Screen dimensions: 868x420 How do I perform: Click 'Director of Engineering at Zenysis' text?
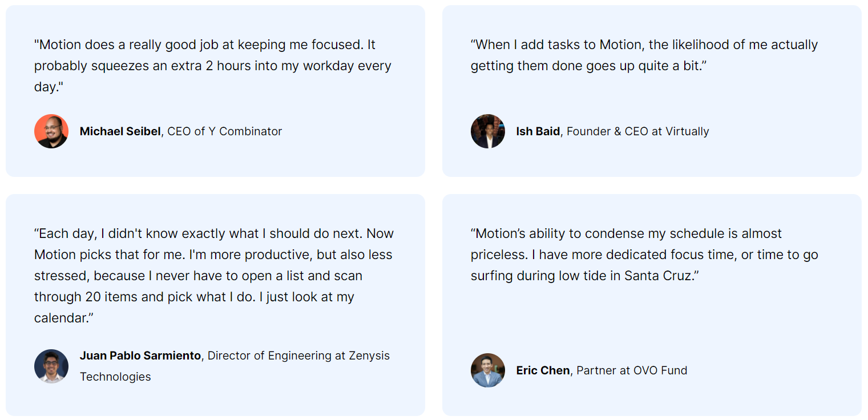click(x=298, y=356)
